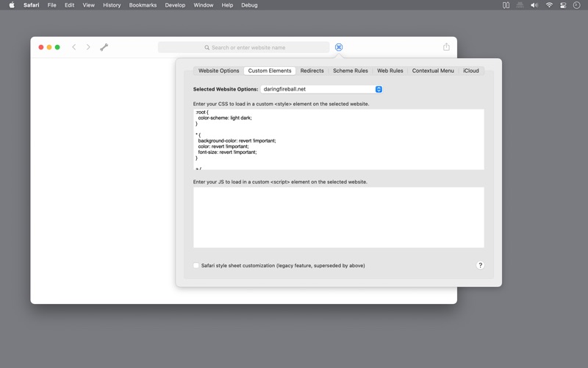Open the Help menu
The height and width of the screenshot is (368, 588).
pos(227,5)
